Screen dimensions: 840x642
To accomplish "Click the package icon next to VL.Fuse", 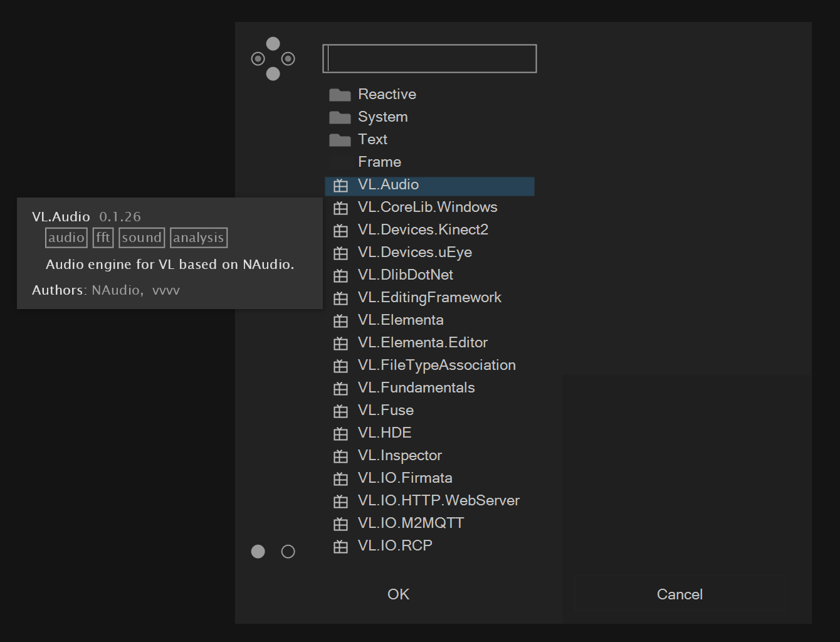I will [340, 411].
